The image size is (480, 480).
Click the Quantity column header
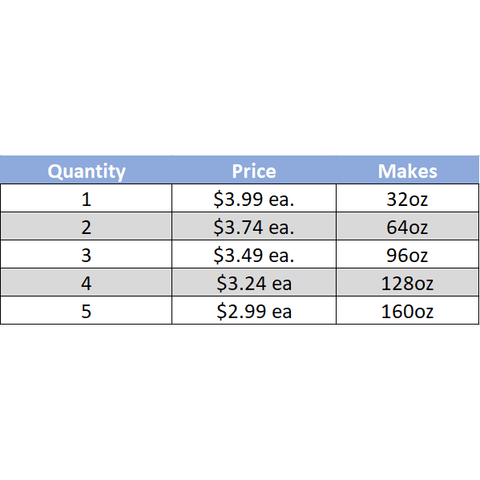86,170
